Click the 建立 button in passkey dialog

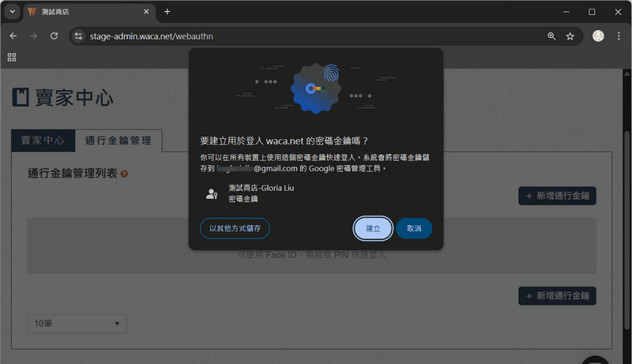(373, 228)
